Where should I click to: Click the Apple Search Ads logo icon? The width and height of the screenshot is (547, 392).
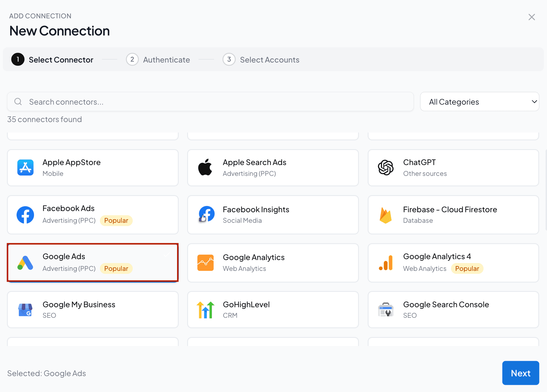[x=205, y=167]
